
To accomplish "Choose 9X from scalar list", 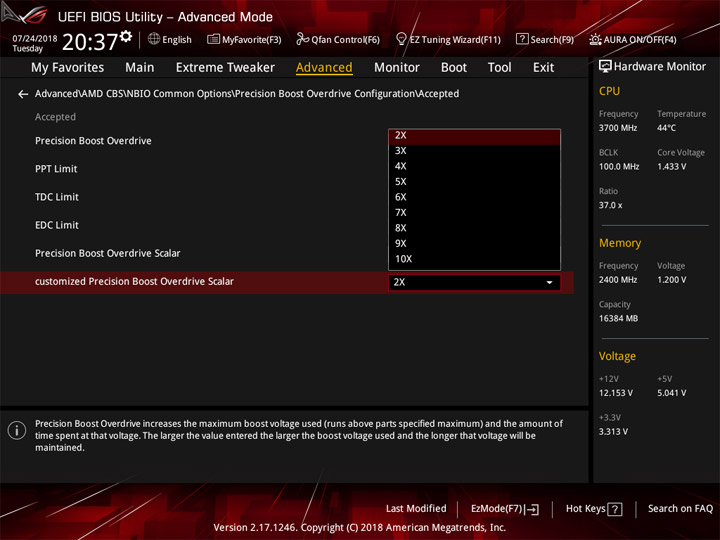I will coord(474,243).
